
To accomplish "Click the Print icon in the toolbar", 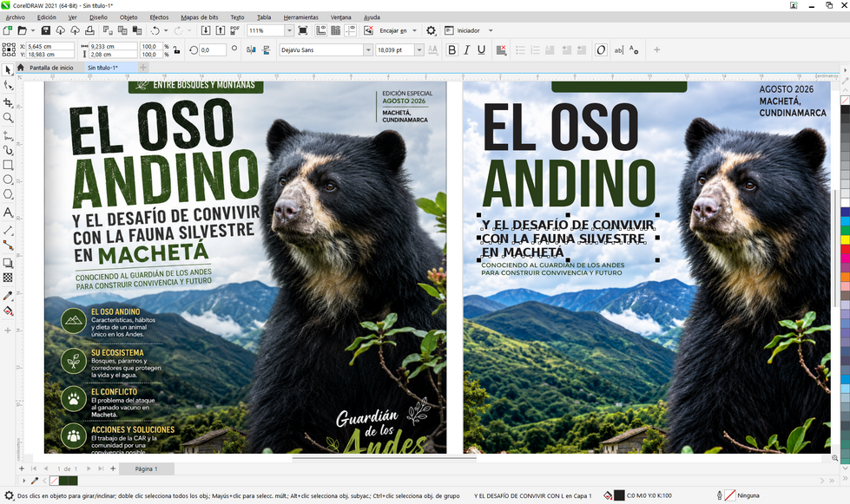I will tap(90, 31).
